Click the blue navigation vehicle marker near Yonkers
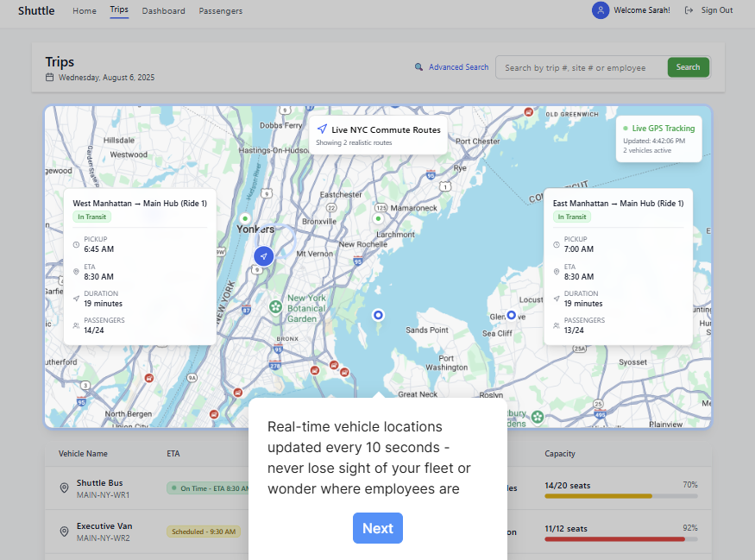The width and height of the screenshot is (755, 560). pos(263,256)
